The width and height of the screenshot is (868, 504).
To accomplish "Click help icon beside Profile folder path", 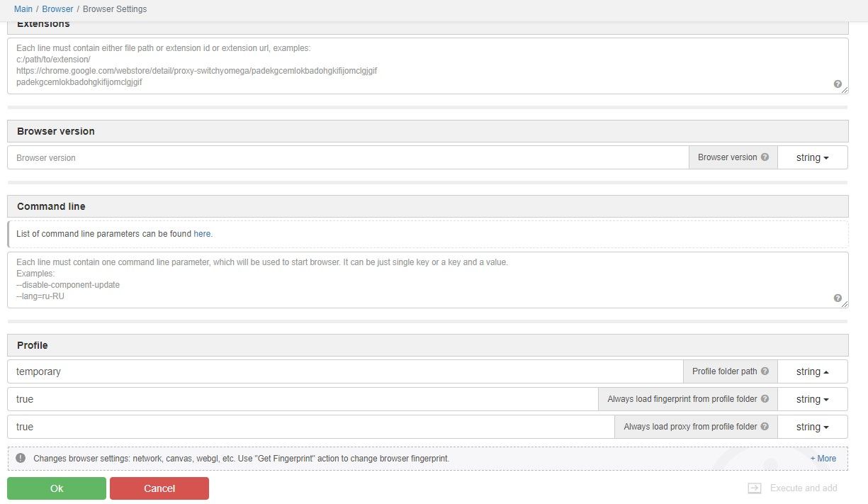I will click(765, 371).
